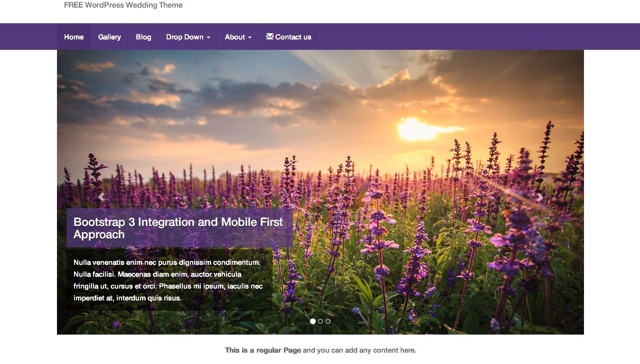Select the first carousel indicator dot
Image resolution: width=640 pixels, height=364 pixels.
[x=313, y=321]
